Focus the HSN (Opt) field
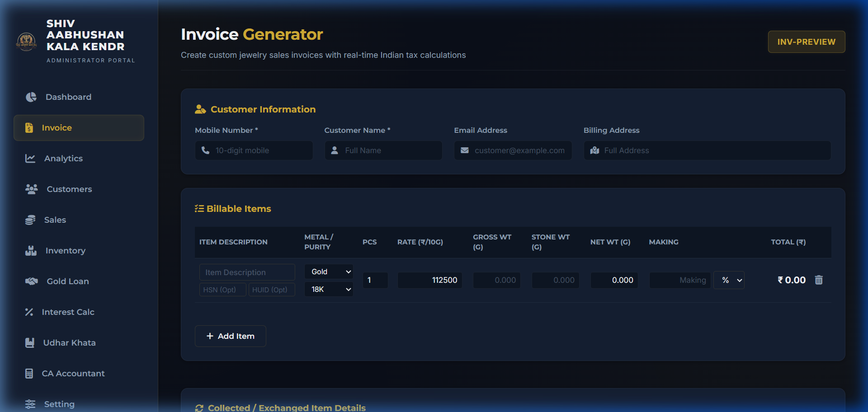 pyautogui.click(x=223, y=290)
